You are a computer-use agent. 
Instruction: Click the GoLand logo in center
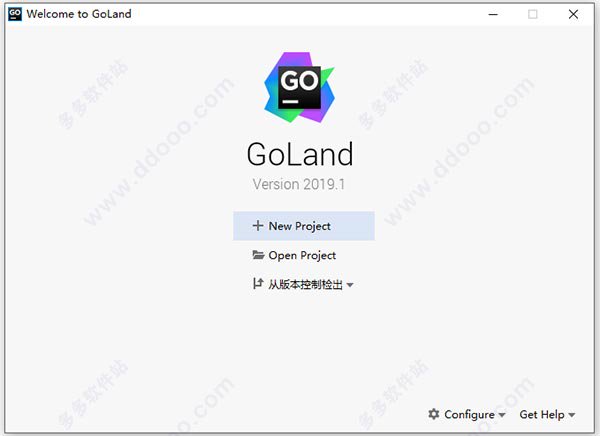[299, 87]
